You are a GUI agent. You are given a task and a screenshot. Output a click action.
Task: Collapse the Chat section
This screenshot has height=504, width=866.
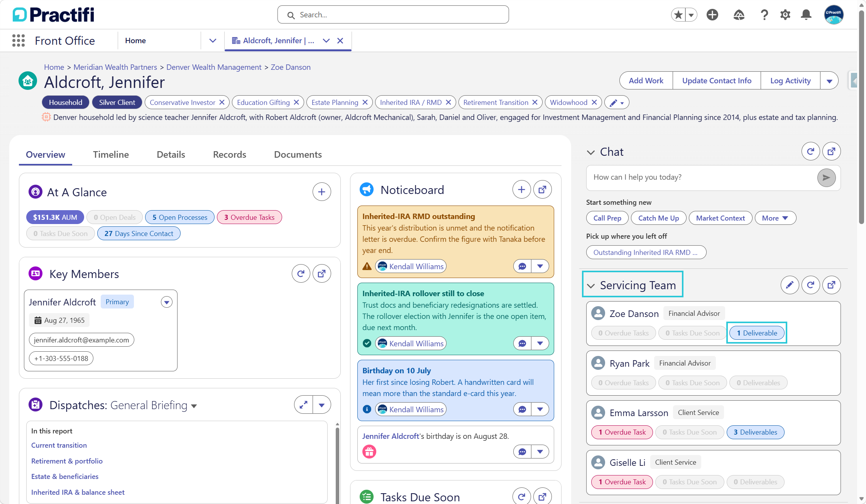click(590, 152)
